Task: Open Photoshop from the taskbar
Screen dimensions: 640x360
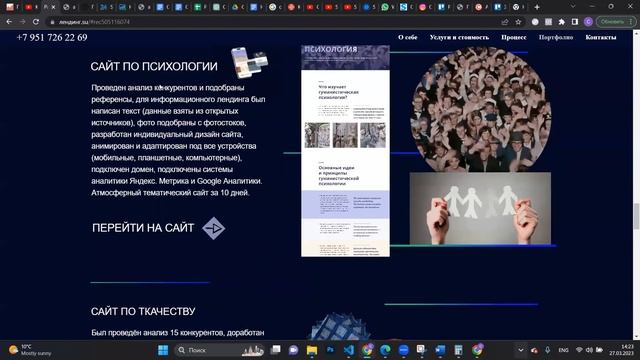Action: 330,350
